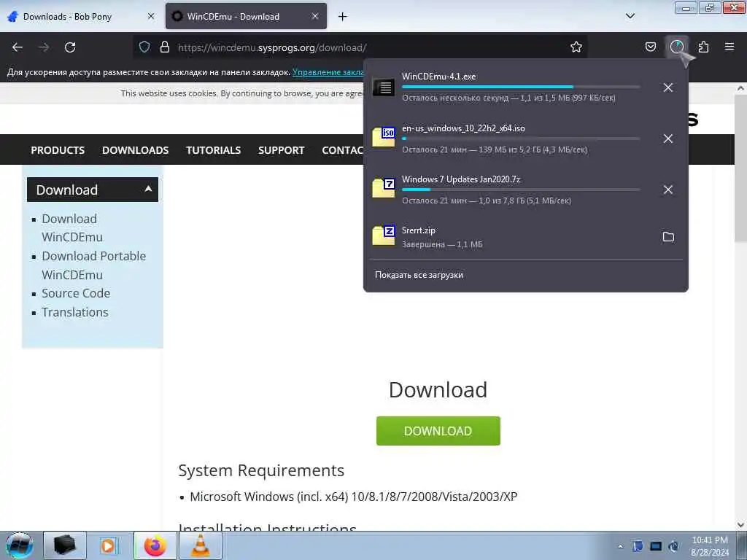Screen dimensions: 747x560
Task: Bookmark this page with the star
Action: [x=576, y=47]
